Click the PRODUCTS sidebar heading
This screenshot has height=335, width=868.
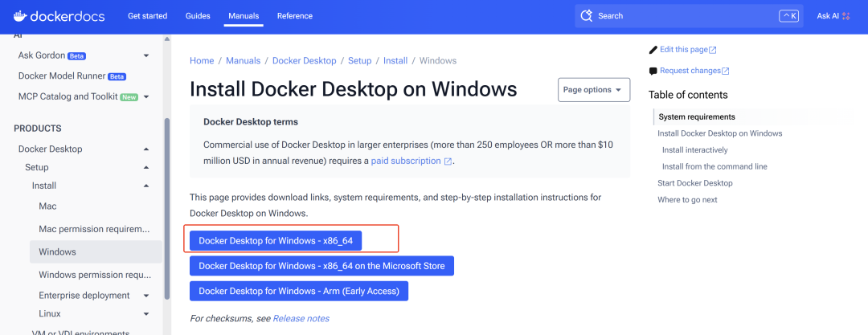pyautogui.click(x=38, y=129)
